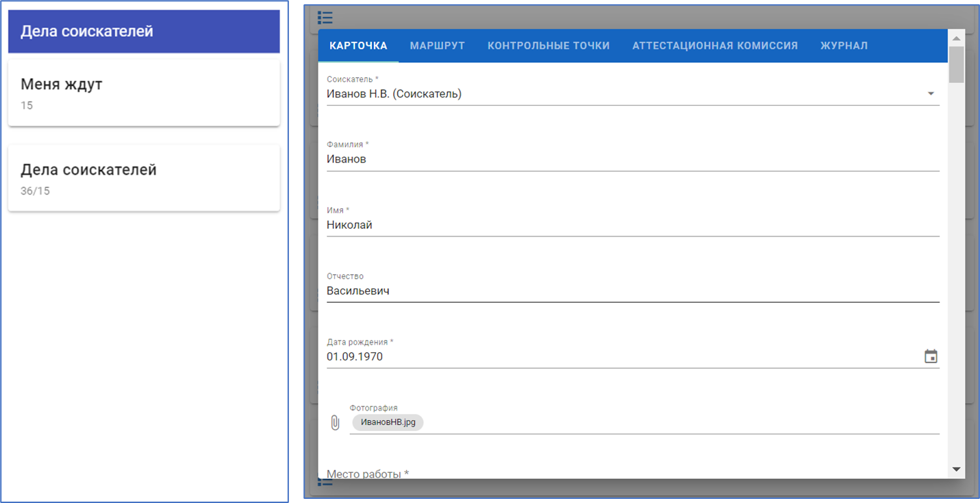Click the Имя field containing Николай
This screenshot has height=503, width=980.
tap(630, 225)
